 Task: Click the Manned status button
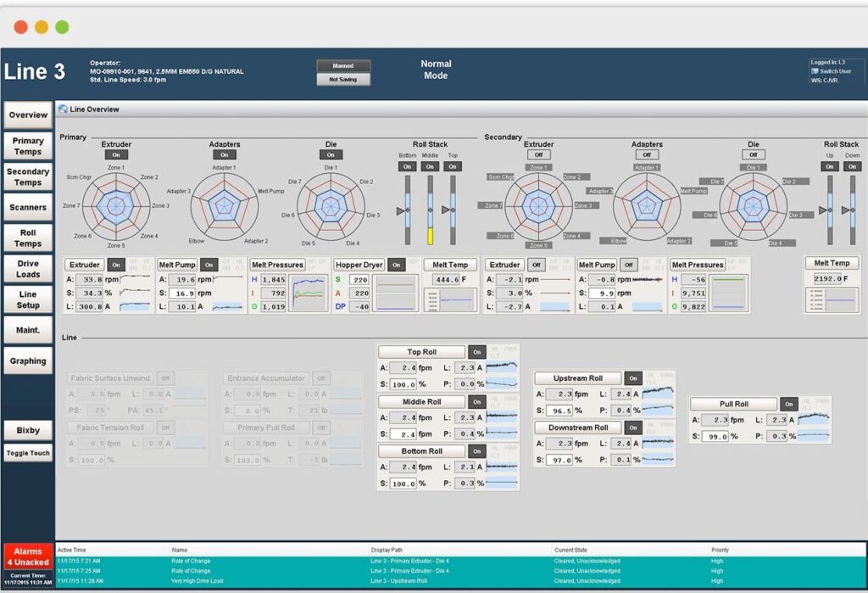point(343,66)
